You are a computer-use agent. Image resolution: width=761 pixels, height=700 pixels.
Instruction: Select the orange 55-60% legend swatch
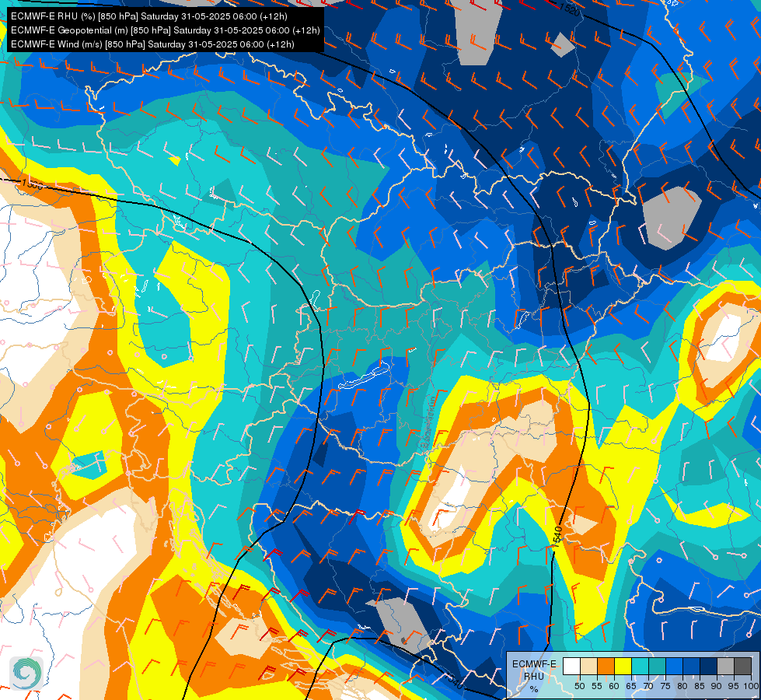point(606,666)
